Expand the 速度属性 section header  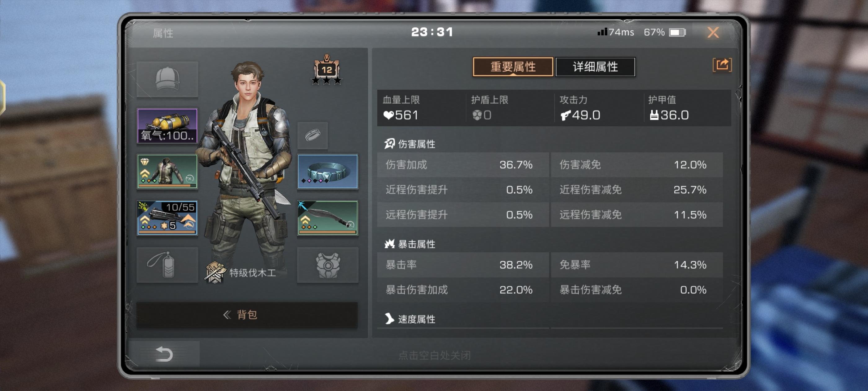(x=410, y=319)
